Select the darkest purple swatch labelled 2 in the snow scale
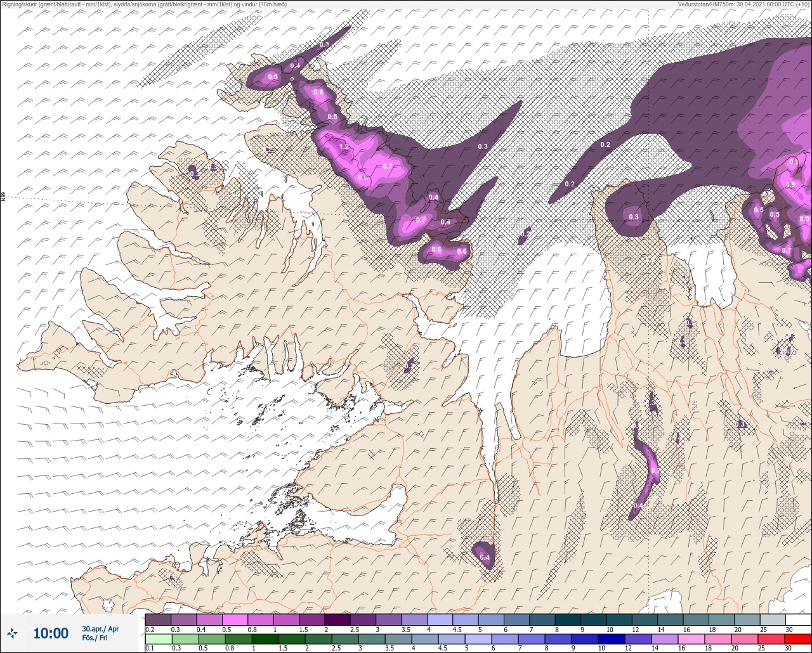The image size is (812, 653). (337, 619)
